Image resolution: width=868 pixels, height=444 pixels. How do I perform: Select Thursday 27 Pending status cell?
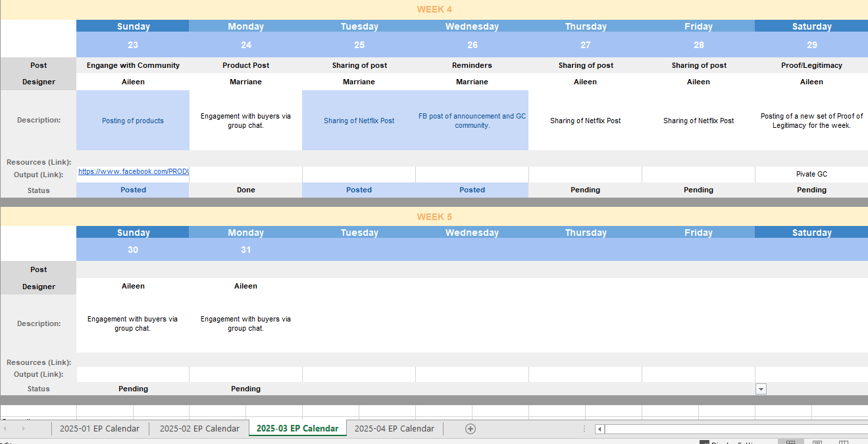coord(585,190)
